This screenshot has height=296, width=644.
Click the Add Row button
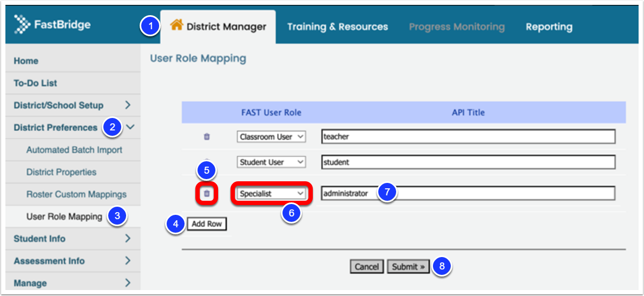tap(207, 224)
